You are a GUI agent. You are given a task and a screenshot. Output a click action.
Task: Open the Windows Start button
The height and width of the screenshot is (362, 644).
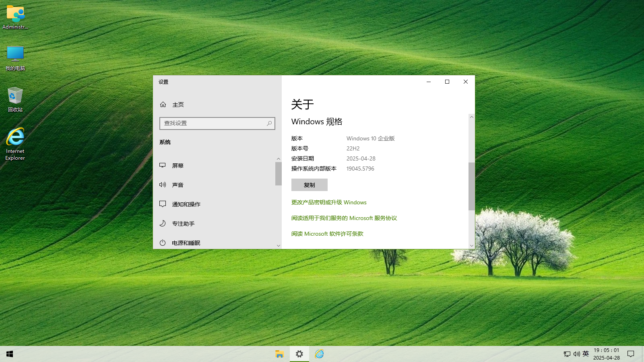[10, 354]
